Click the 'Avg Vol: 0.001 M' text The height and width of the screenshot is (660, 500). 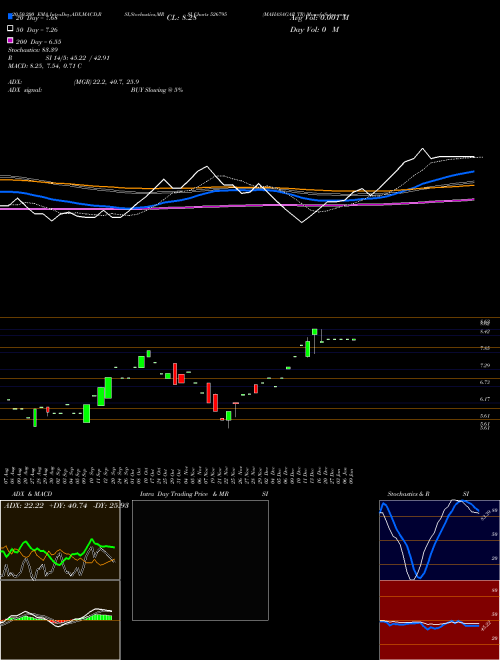319,18
